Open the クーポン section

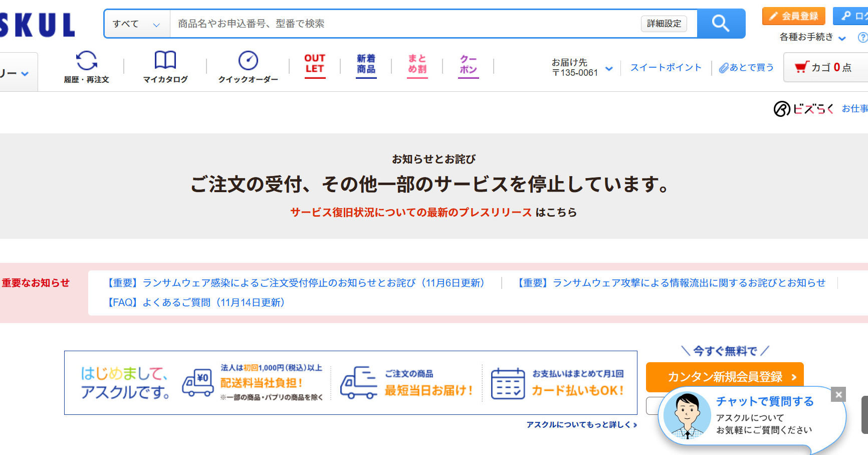(x=467, y=66)
